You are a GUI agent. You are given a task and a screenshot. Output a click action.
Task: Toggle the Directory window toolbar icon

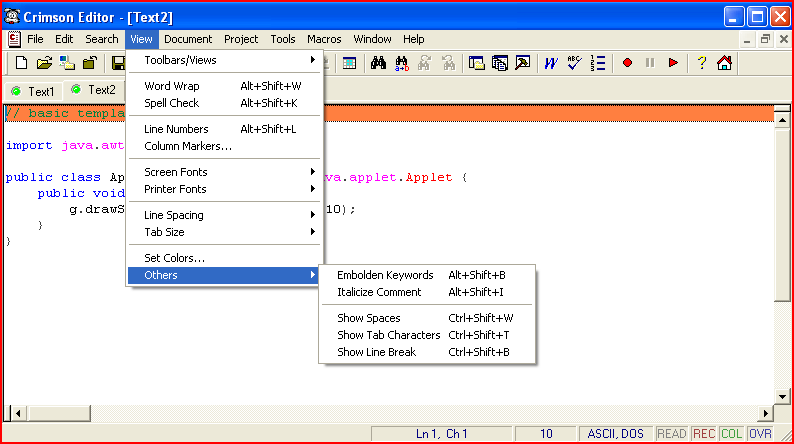click(477, 63)
